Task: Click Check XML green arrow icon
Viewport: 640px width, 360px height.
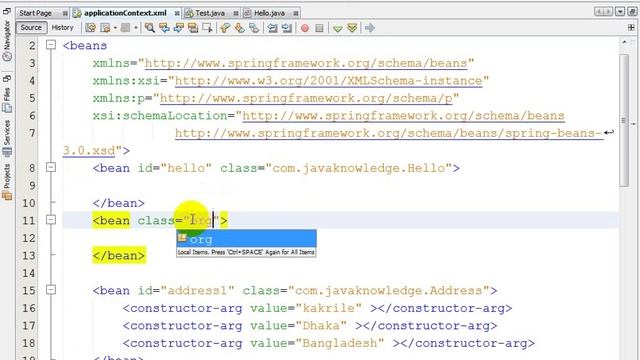Action: click(338, 28)
